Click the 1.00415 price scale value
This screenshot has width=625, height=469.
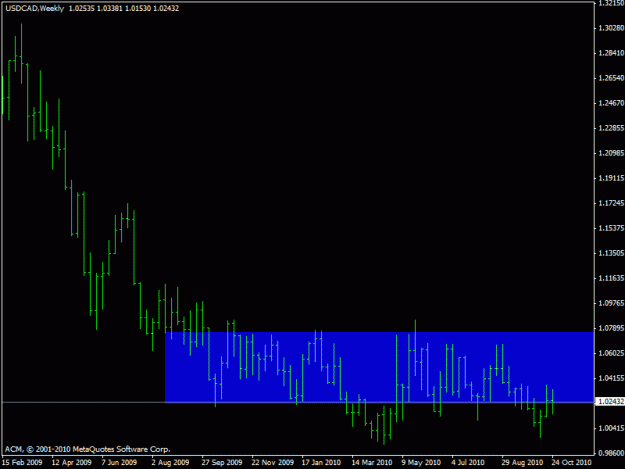611,428
